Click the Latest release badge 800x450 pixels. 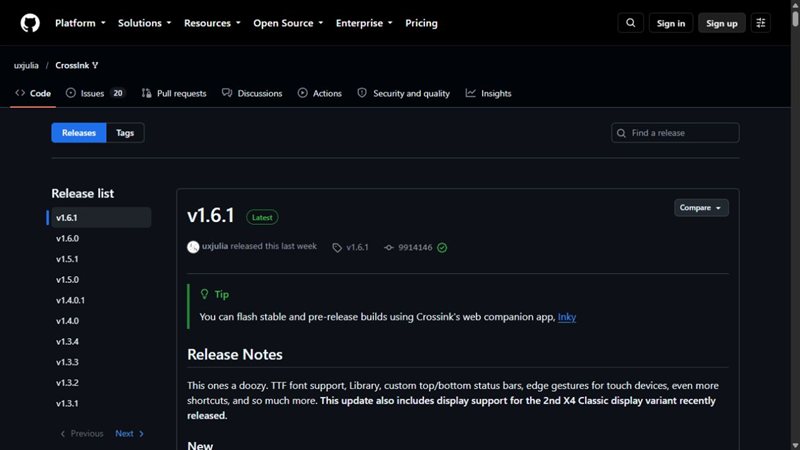262,217
